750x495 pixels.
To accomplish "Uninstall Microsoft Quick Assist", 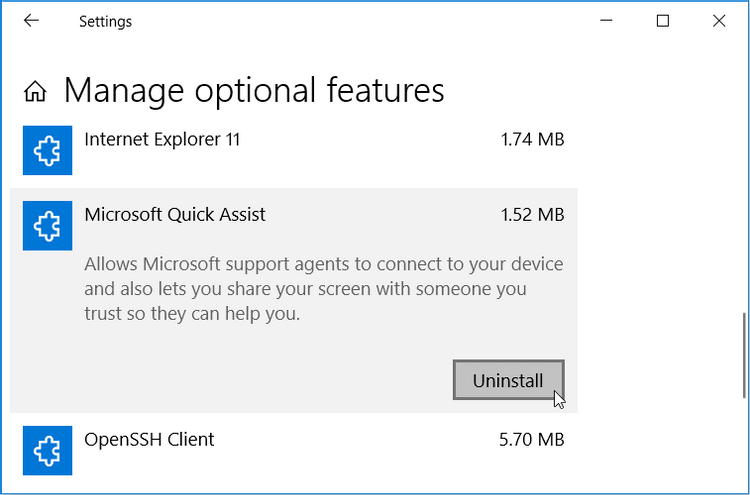I will pos(508,380).
